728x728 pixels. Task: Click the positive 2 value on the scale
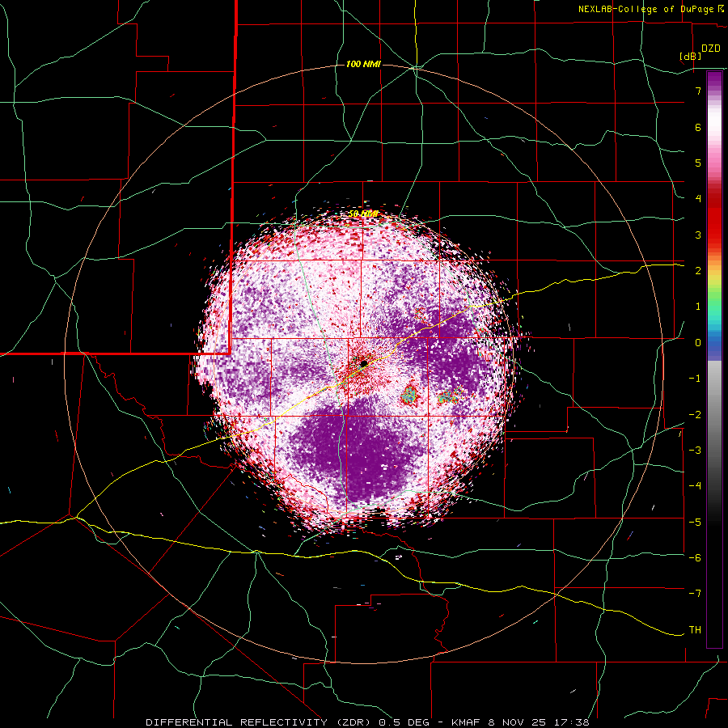[x=698, y=270]
